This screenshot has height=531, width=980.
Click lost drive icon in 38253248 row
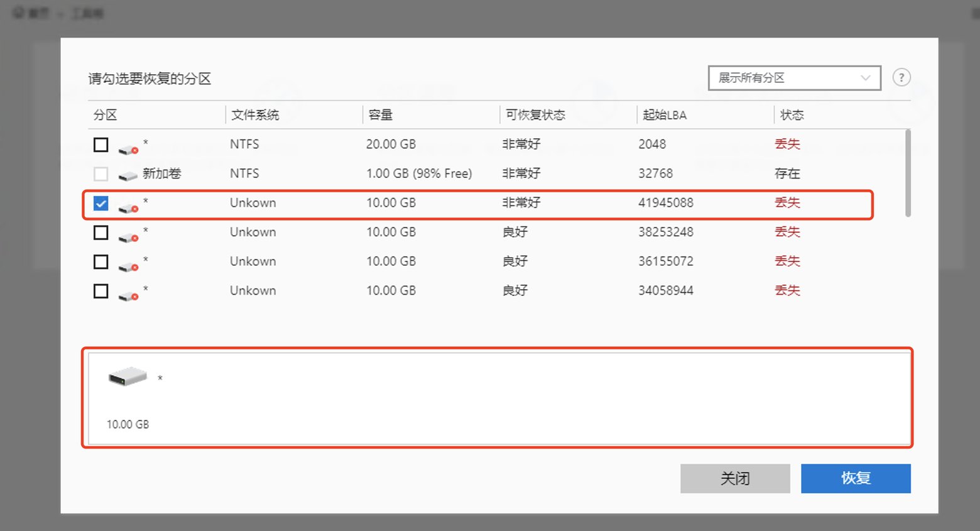tap(128, 238)
